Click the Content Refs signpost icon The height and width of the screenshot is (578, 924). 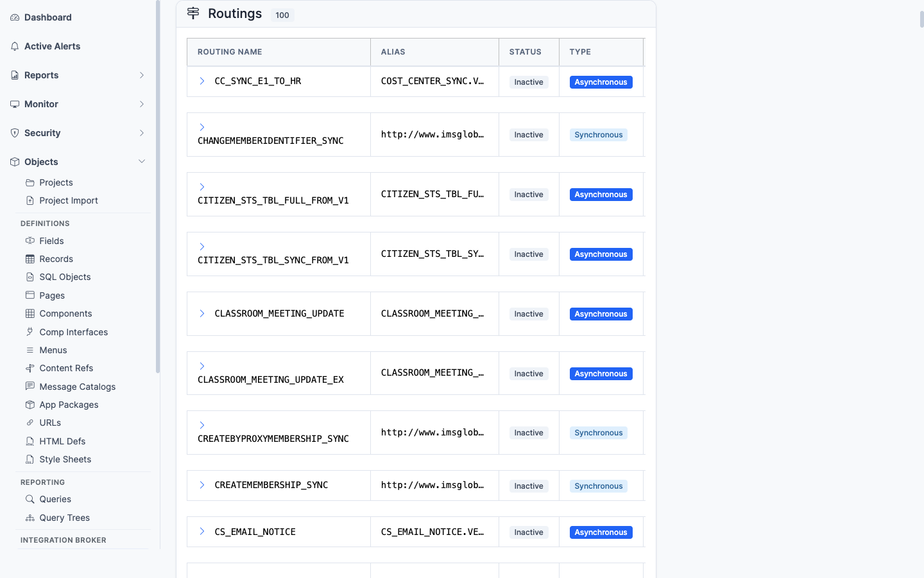(30, 368)
